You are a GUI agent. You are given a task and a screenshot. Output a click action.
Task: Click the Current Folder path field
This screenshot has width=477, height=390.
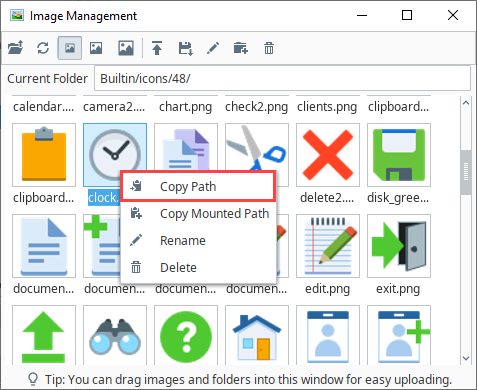tap(282, 78)
